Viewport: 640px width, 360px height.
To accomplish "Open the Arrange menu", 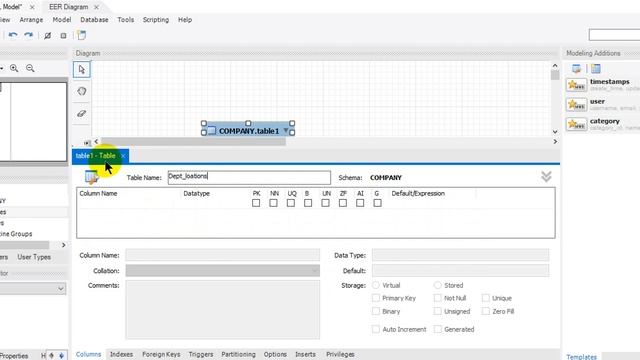I will coord(31,20).
